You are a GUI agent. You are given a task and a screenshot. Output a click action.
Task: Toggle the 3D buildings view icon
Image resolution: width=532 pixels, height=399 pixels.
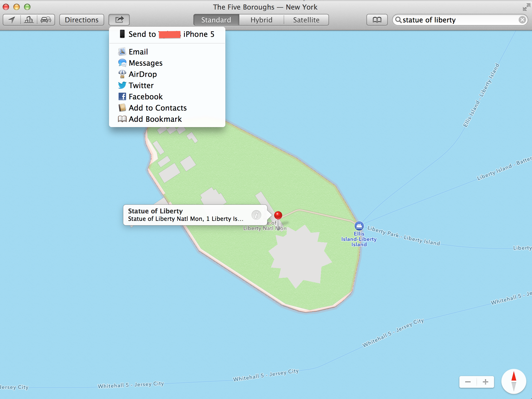(29, 20)
